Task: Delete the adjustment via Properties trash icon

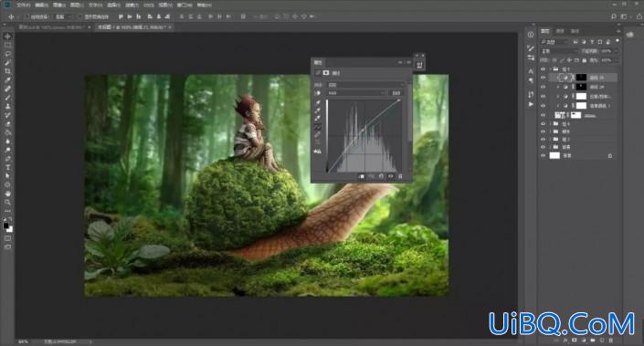Action: 400,176
